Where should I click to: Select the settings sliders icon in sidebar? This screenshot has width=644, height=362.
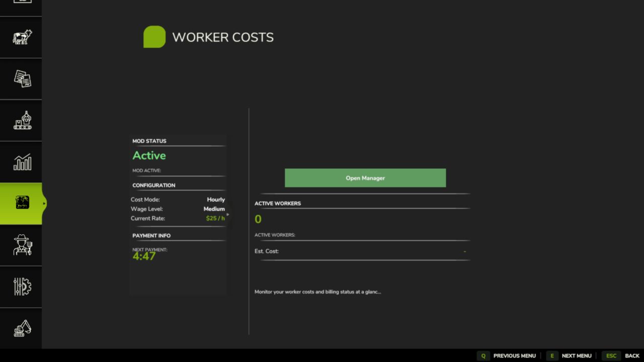tap(21, 287)
